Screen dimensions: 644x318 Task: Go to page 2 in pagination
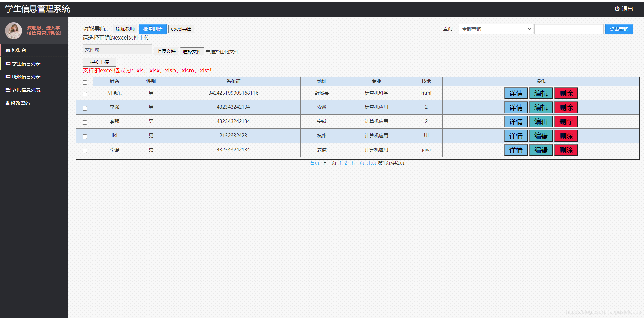346,163
